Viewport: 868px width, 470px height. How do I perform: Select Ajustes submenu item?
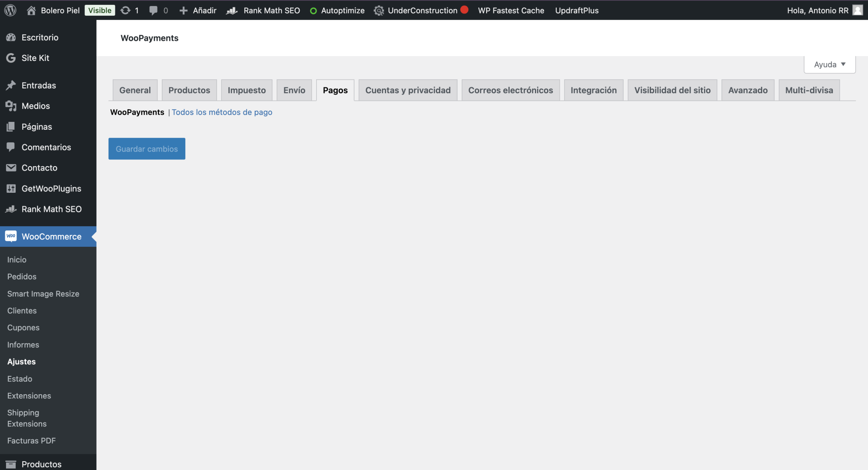point(21,362)
